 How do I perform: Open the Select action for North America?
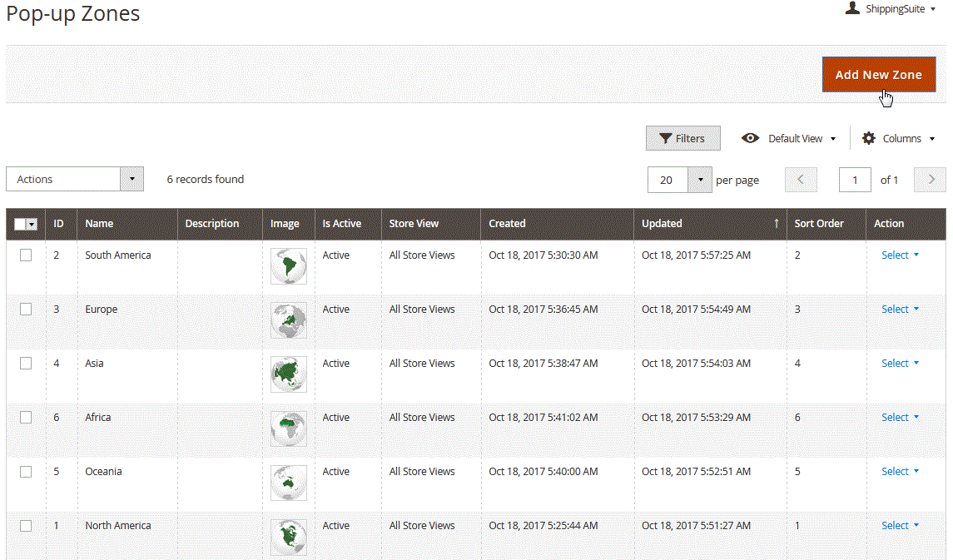pyautogui.click(x=900, y=526)
